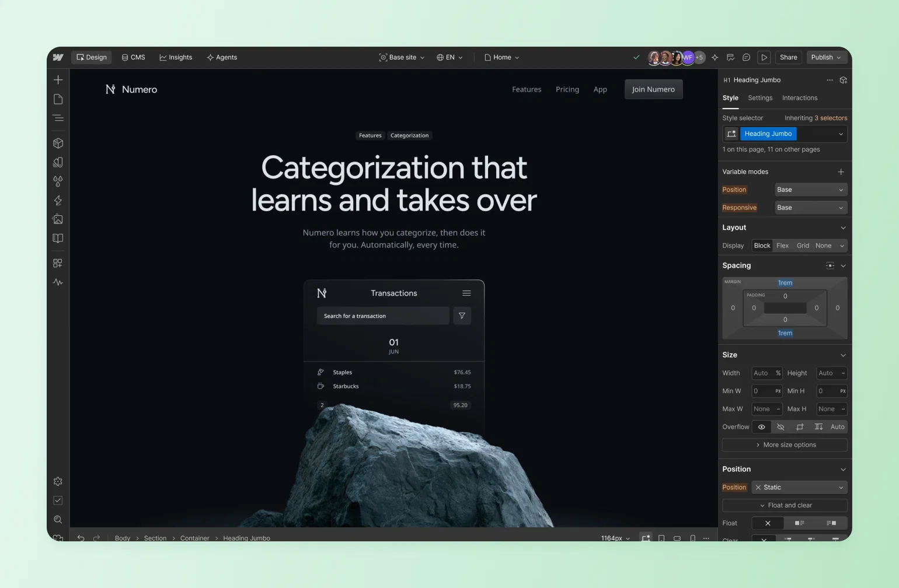Open the Webflow logo menu
The height and width of the screenshot is (588, 899).
point(58,57)
